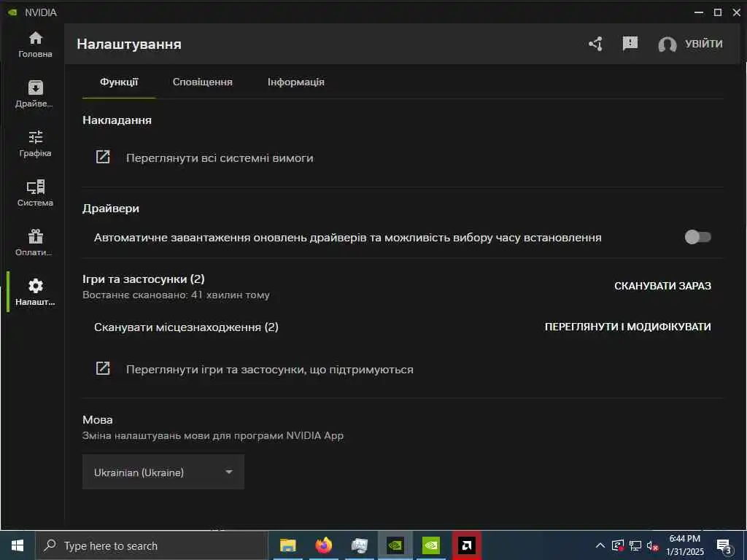Image resolution: width=747 pixels, height=560 pixels.
Task: Click the user avatar icon
Action: point(667,44)
